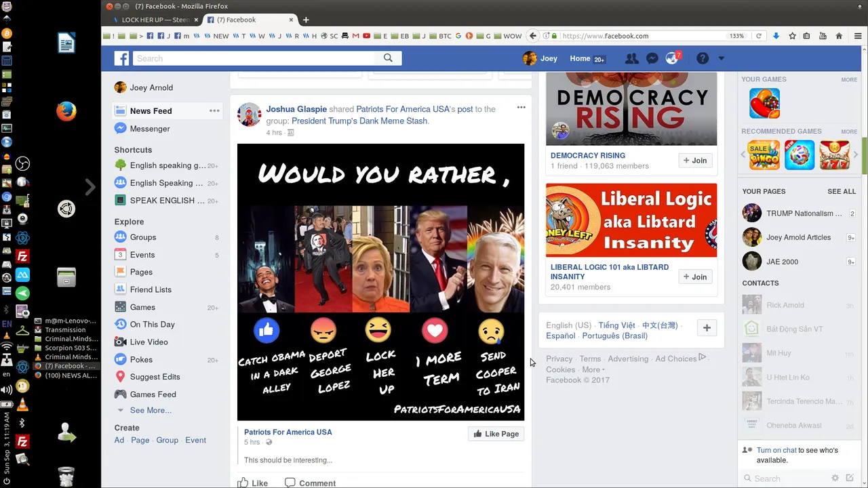This screenshot has width=868, height=488.
Task: Open Games Feed item
Action: [x=153, y=394]
